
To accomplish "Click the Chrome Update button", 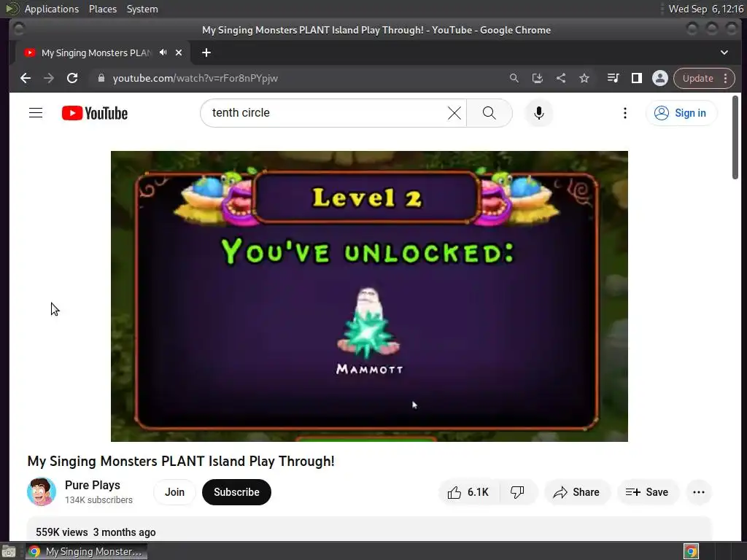I will coord(697,78).
